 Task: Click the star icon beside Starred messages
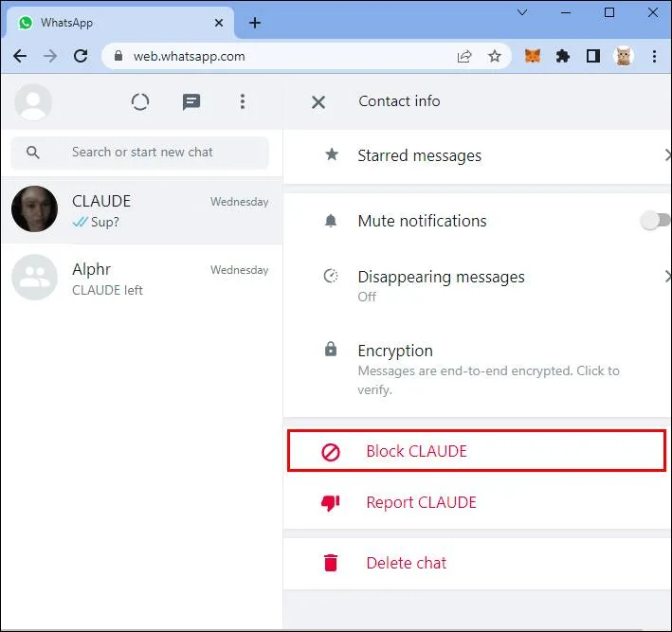[x=332, y=154]
